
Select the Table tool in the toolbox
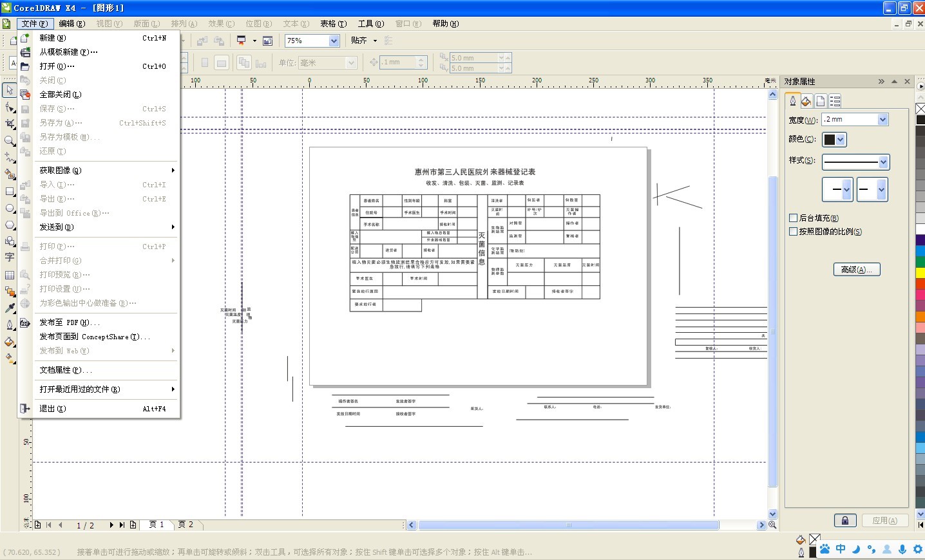pyautogui.click(x=10, y=275)
